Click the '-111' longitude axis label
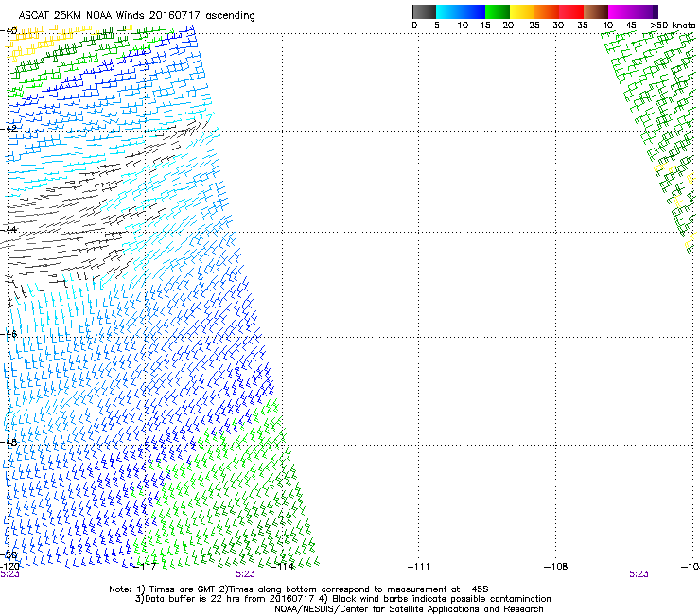The height and width of the screenshot is (615, 700). [419, 567]
